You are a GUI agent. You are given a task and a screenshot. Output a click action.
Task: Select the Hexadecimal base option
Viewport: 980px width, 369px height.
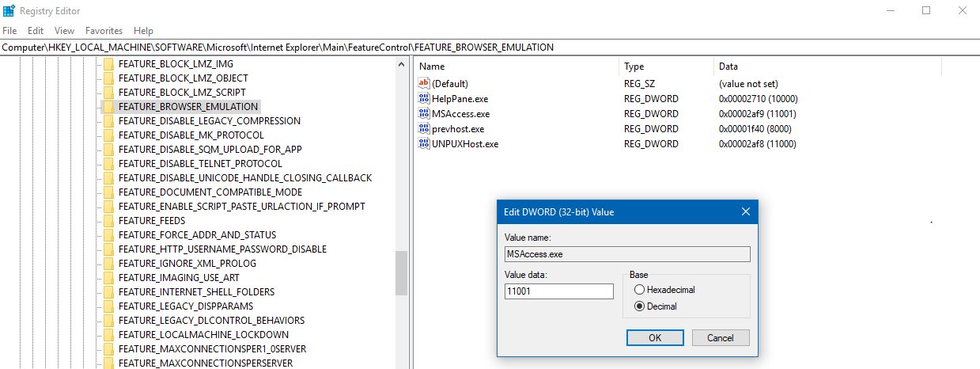click(x=639, y=290)
